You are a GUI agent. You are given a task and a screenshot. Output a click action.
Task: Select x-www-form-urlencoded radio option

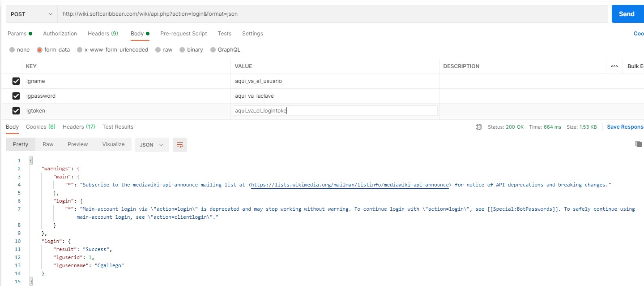(x=80, y=50)
